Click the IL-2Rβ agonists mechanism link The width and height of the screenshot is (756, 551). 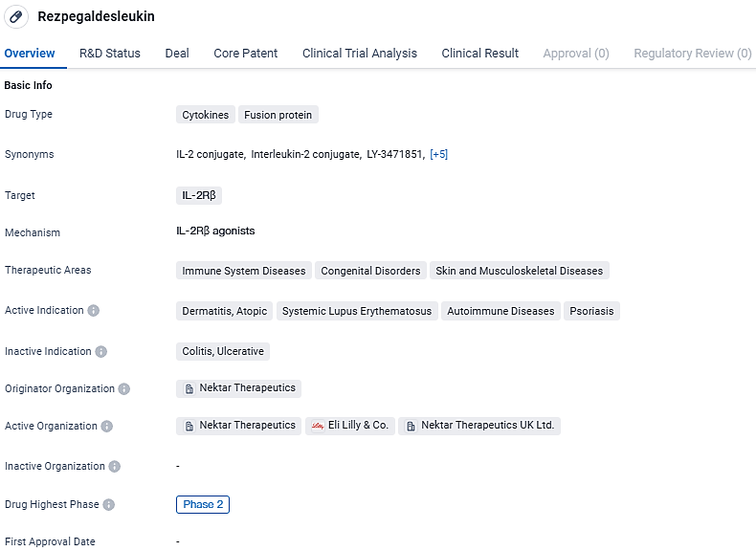click(x=215, y=231)
